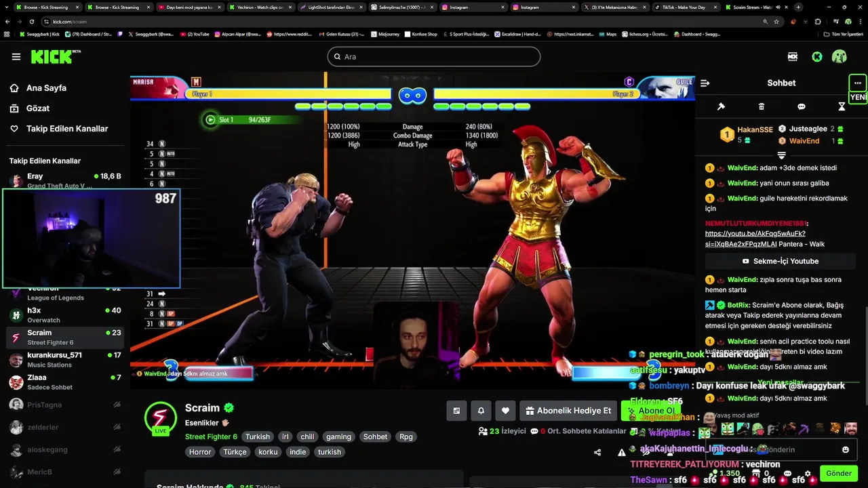Viewport: 868px width, 488px height.
Task: Open Justeaglee leaderboard entry
Action: [811, 129]
